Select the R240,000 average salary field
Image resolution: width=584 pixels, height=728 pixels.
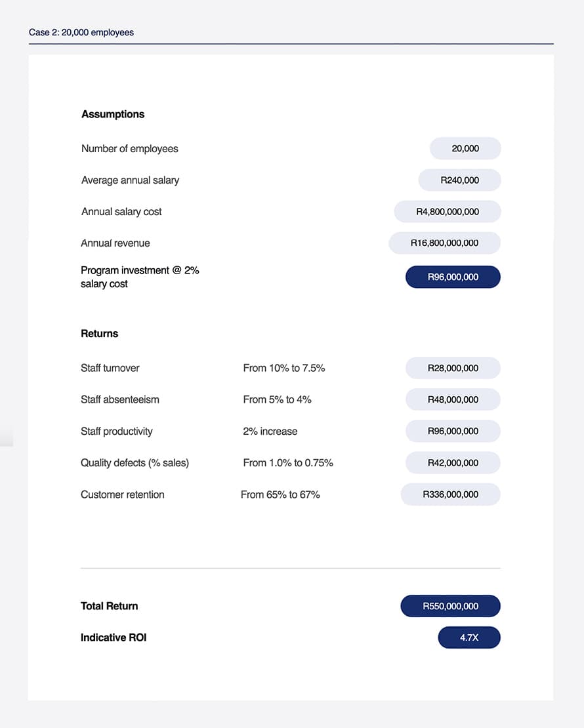[x=459, y=180]
